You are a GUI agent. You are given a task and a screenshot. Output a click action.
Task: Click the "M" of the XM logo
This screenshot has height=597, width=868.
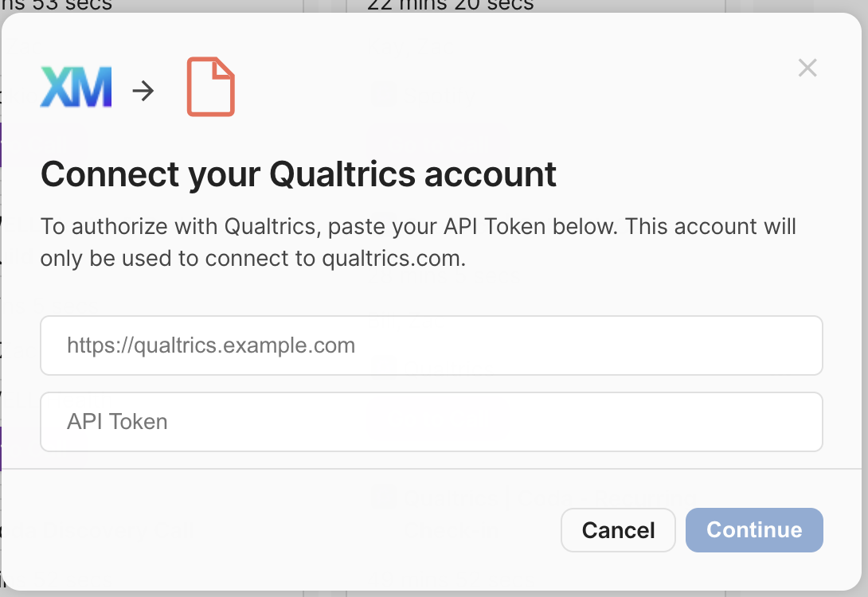(92, 88)
